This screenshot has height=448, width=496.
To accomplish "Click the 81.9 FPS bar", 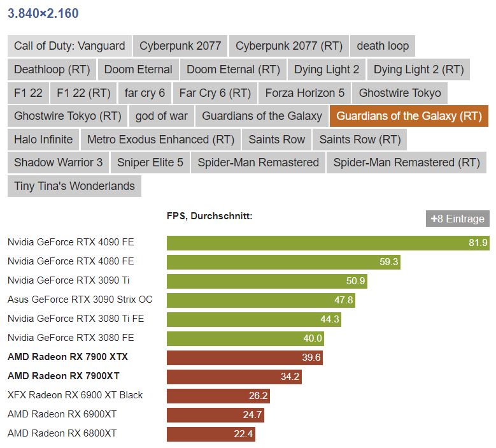I will pyautogui.click(x=328, y=243).
